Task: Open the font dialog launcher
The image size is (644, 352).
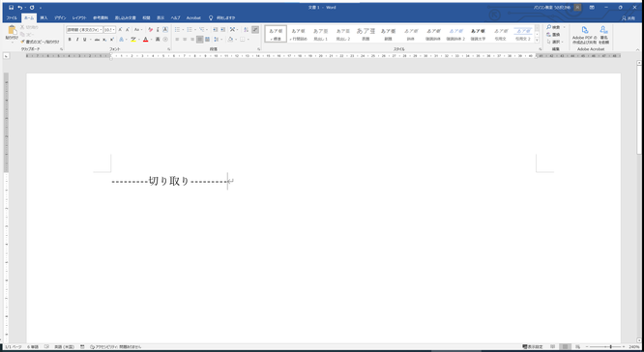Action: tap(169, 49)
